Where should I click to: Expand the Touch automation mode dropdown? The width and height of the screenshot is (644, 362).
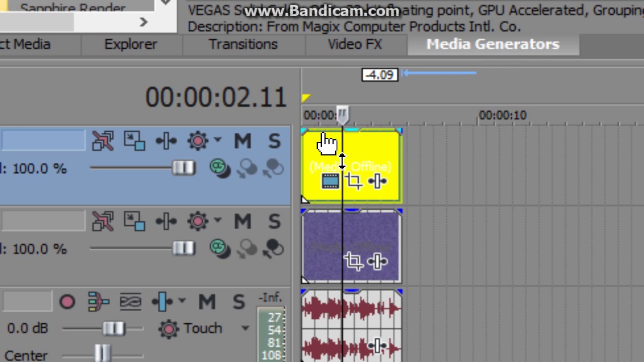[x=245, y=328]
